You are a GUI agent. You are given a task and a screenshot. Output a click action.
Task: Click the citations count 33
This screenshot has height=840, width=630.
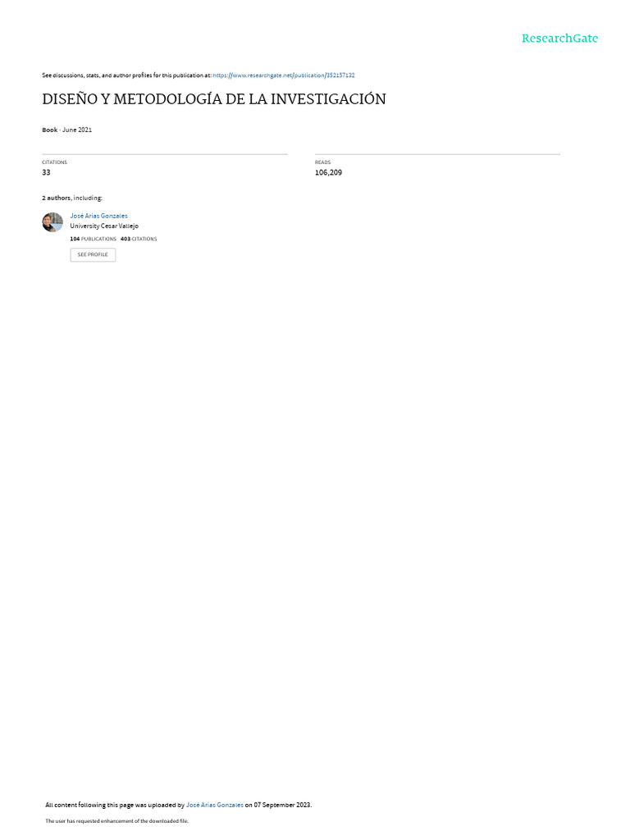46,172
